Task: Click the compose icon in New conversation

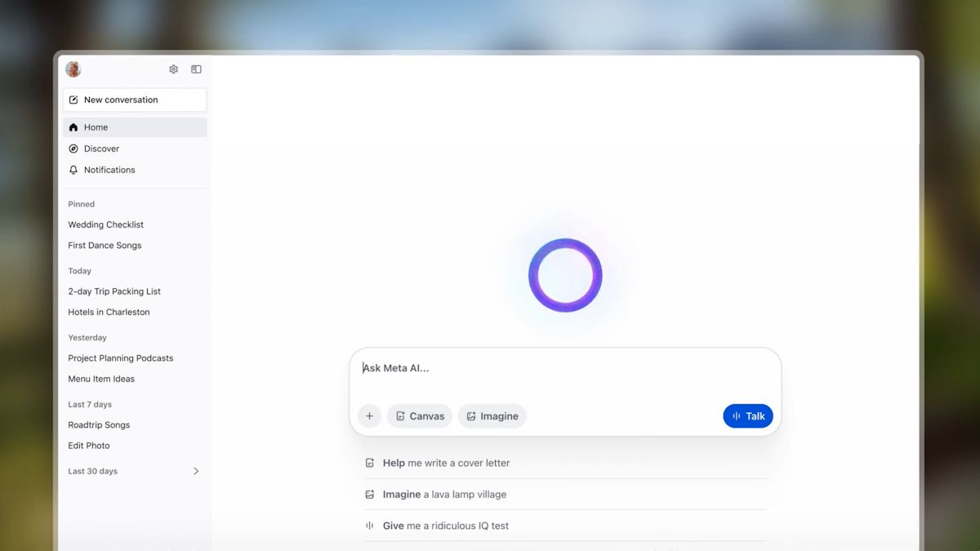Action: click(73, 100)
